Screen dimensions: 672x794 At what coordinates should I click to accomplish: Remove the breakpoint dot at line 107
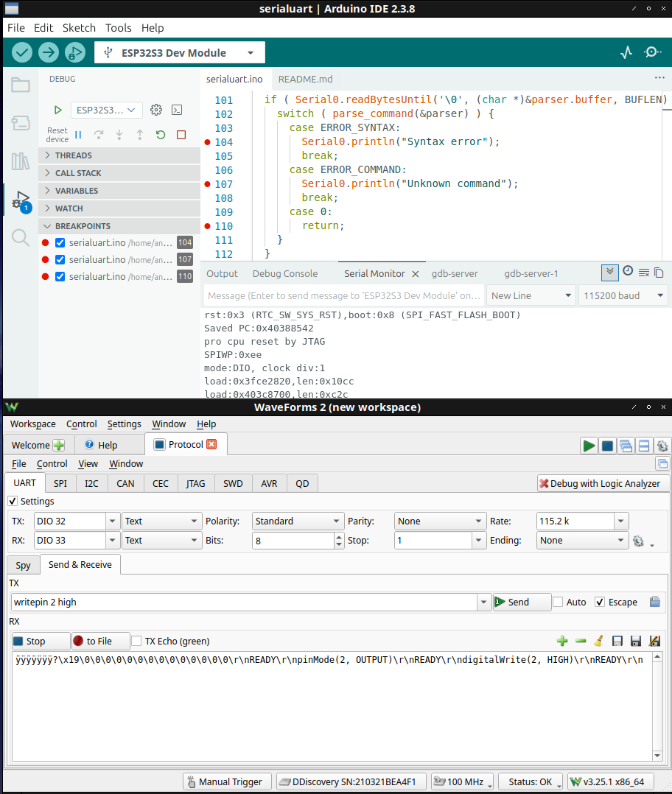click(207, 184)
